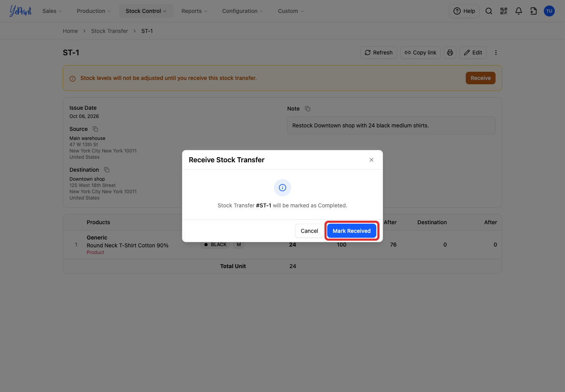Select the BLACK color tag
The width and height of the screenshot is (565, 392).
[x=215, y=245]
